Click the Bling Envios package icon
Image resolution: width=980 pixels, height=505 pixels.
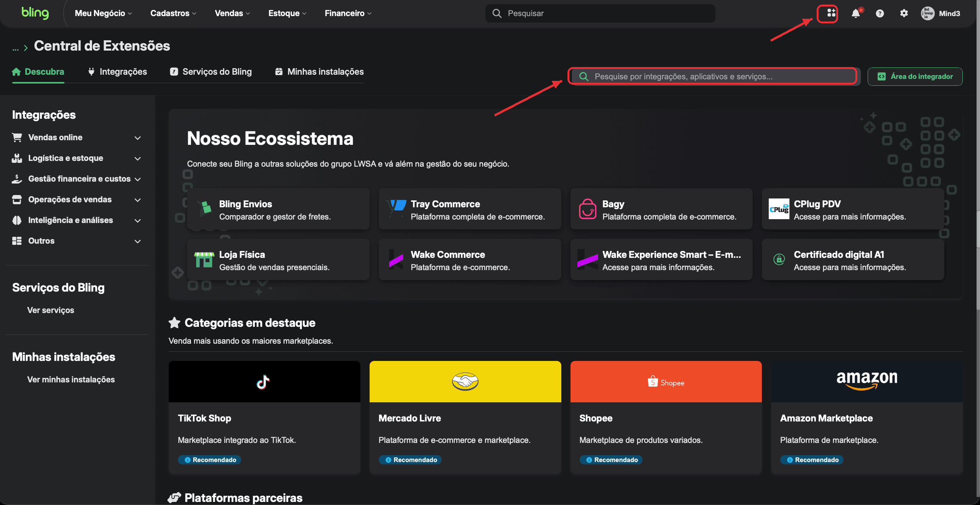pos(205,209)
